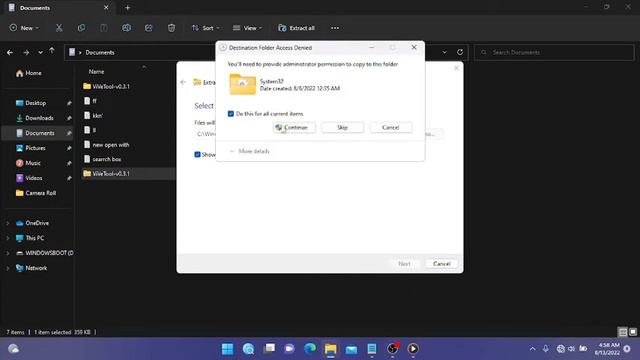The image size is (640, 360).
Task: Open Mail from the taskbar
Action: click(351, 349)
